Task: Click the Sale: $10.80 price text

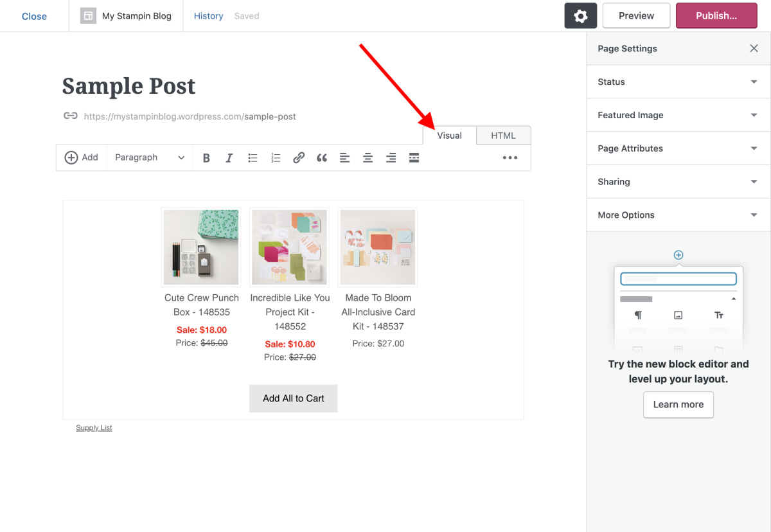Action: click(290, 344)
